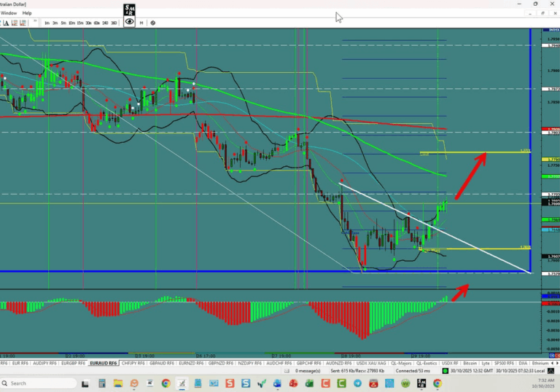Click the SM&R logo icon above toolbar
The image size is (560, 392).
(x=129, y=10)
